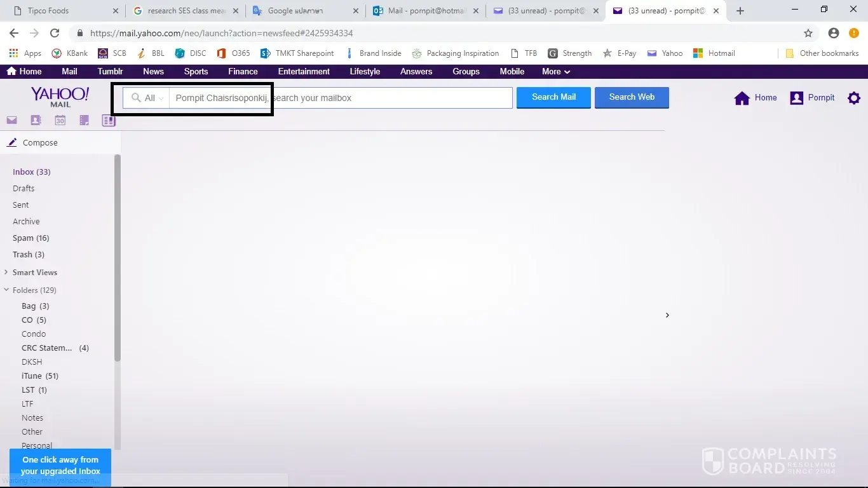Open the settings gear icon
This screenshot has height=488, width=868.
coord(854,98)
